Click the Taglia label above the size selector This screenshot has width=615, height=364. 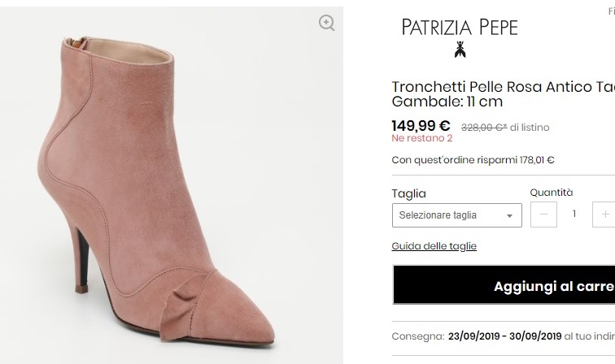pos(408,193)
